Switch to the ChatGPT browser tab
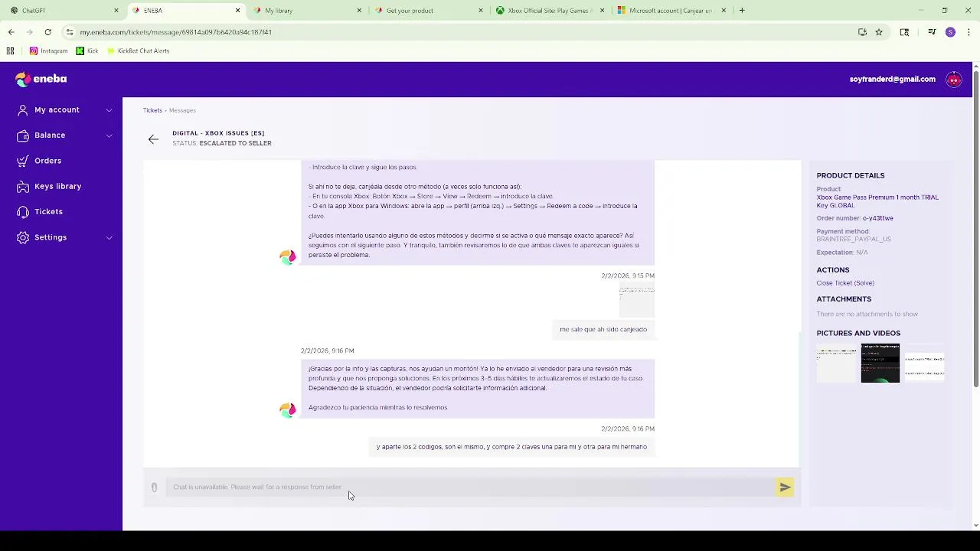Viewport: 980px width, 551px height. [x=63, y=11]
